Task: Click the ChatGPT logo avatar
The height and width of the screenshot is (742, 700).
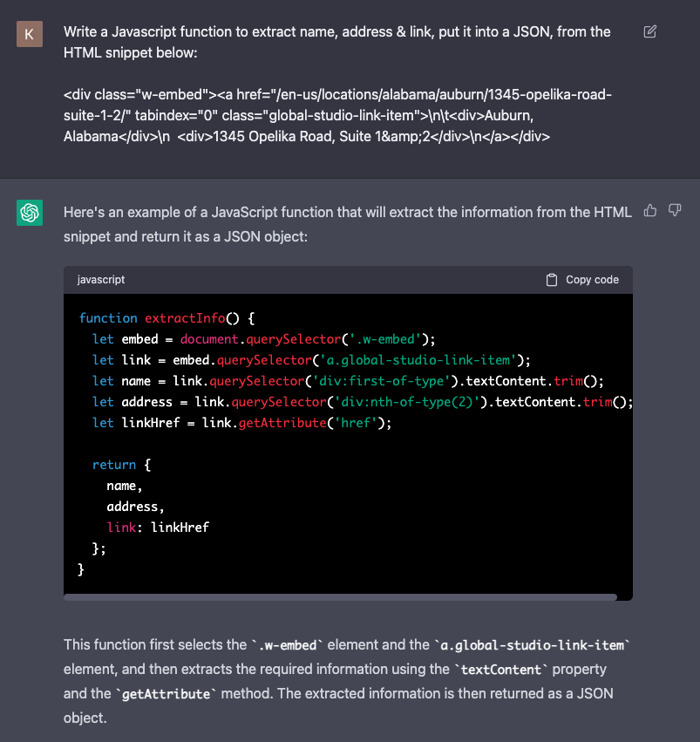Action: click(30, 213)
